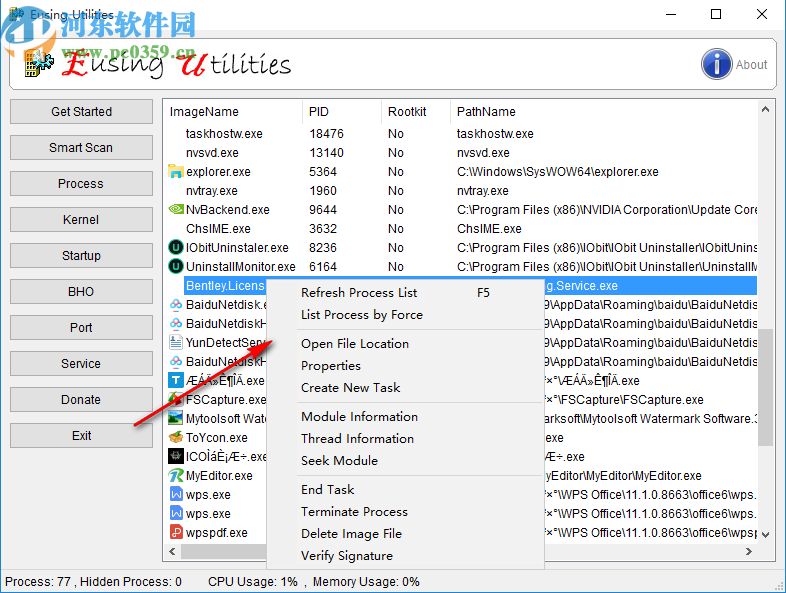
Task: Click the About info icon
Action: pos(716,64)
